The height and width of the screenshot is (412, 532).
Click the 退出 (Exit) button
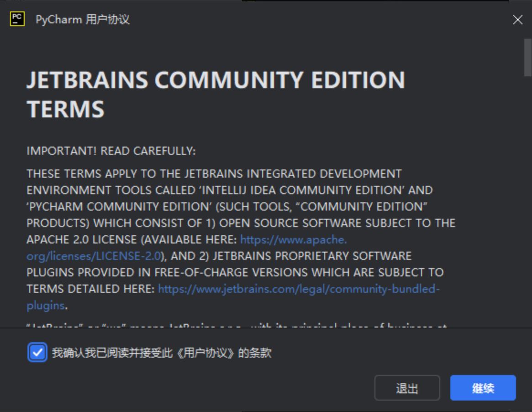pos(407,388)
